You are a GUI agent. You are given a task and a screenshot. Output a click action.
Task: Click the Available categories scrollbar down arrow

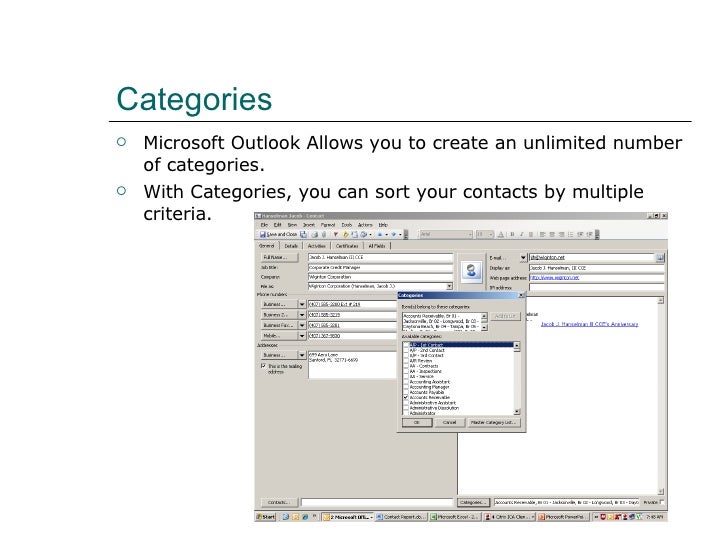coord(517,412)
